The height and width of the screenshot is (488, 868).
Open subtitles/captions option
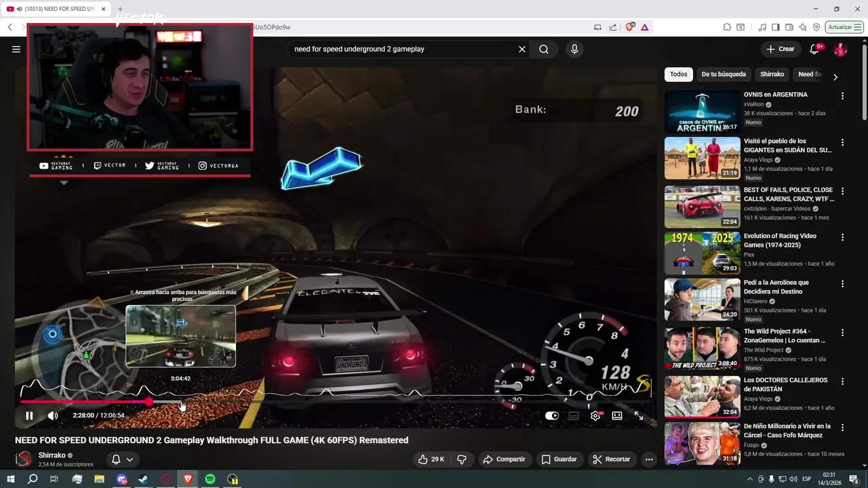tap(574, 415)
